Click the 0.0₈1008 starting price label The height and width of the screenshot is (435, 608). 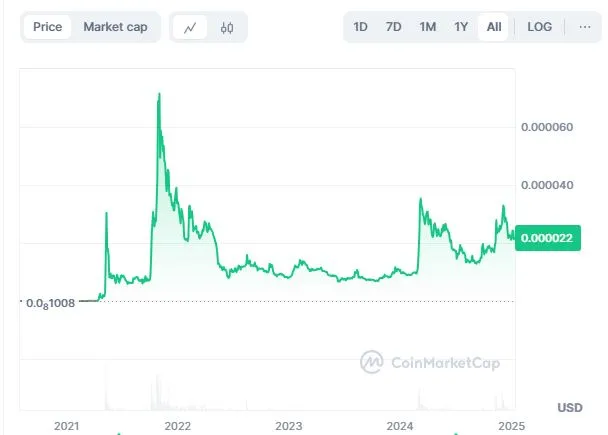coord(50,303)
